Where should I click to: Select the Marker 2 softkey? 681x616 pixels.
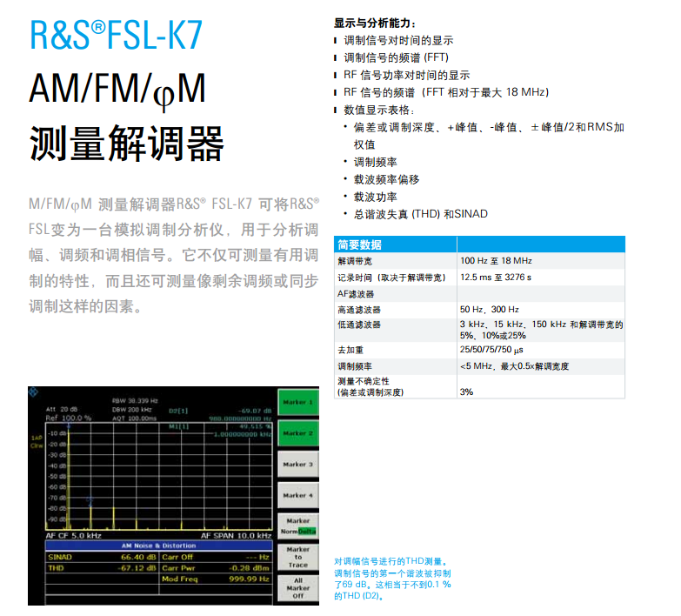298,433
